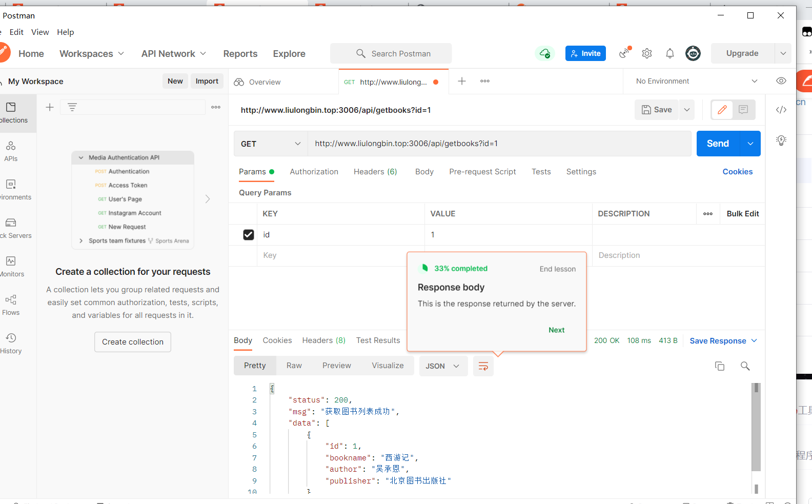
Task: Open collections sidebar more options menu
Action: [x=216, y=107]
